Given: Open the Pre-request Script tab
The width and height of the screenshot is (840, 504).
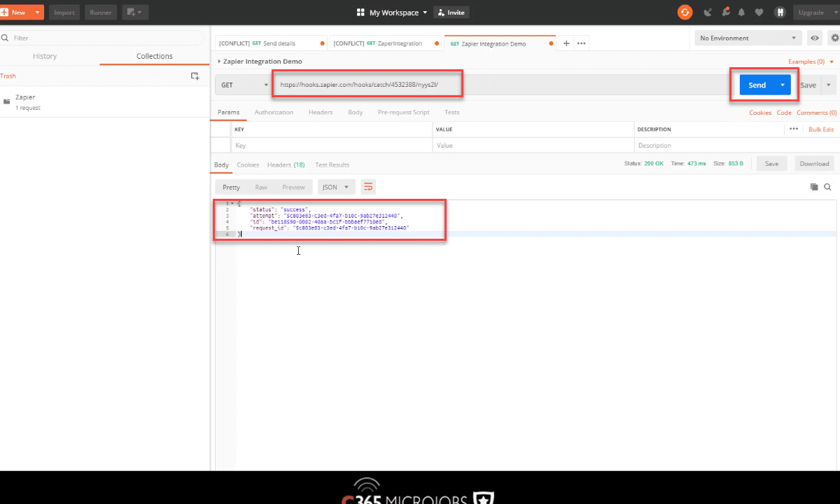Looking at the screenshot, I should pos(403,112).
